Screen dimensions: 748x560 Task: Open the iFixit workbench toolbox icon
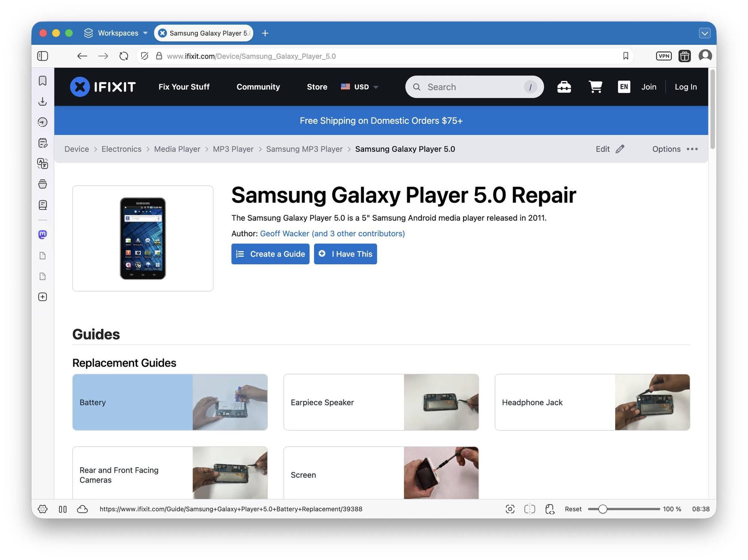564,87
